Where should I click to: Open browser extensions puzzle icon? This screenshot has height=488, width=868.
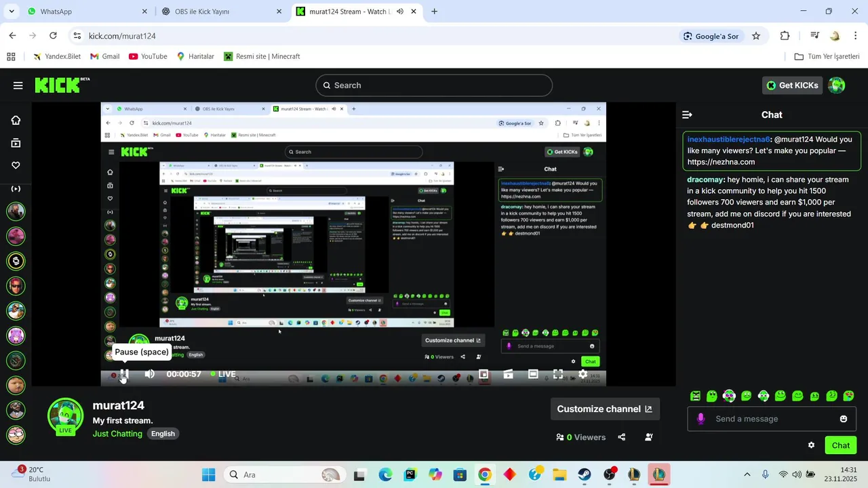785,36
